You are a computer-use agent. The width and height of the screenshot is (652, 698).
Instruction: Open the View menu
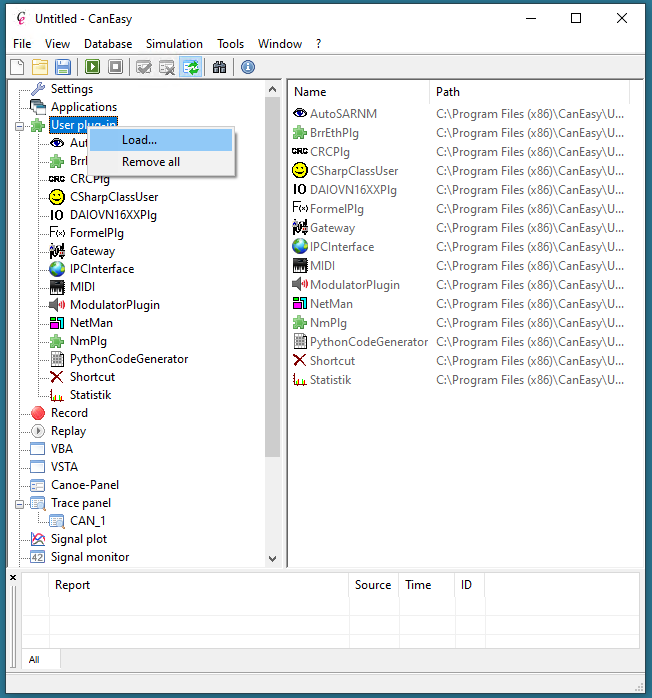(57, 44)
